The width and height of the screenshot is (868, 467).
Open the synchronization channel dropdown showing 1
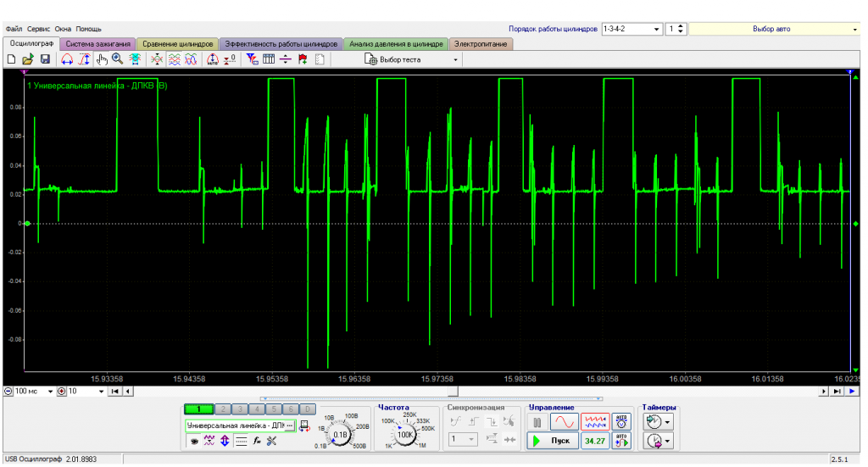tap(463, 439)
